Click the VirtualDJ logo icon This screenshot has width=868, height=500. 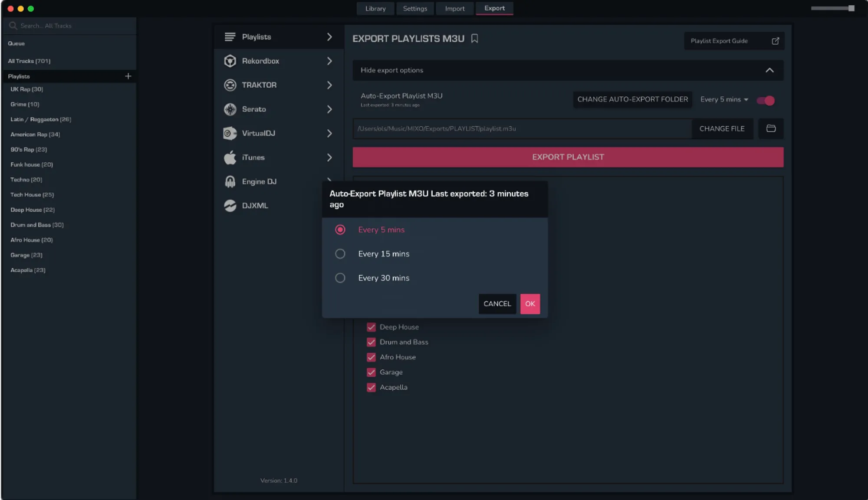pos(230,133)
